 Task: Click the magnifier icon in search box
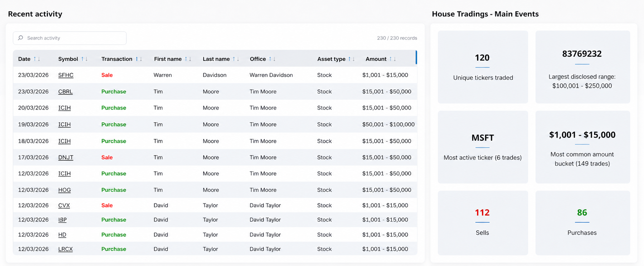[20, 38]
